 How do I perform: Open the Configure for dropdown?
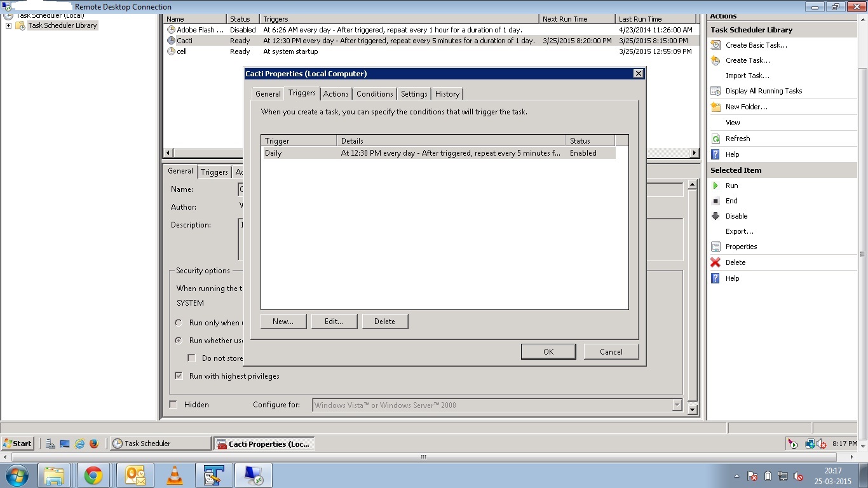pos(677,405)
